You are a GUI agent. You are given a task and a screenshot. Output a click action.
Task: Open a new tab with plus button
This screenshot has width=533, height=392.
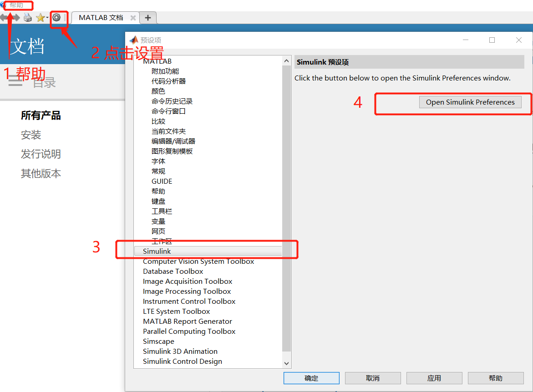(148, 18)
